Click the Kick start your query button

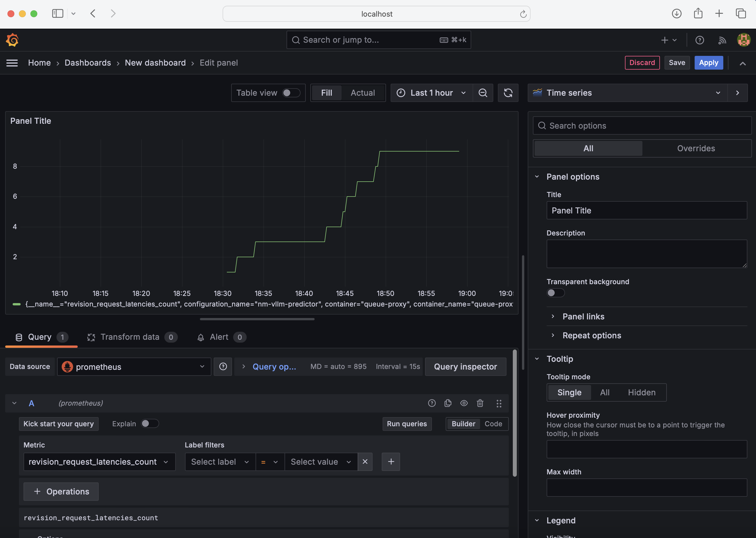[59, 424]
